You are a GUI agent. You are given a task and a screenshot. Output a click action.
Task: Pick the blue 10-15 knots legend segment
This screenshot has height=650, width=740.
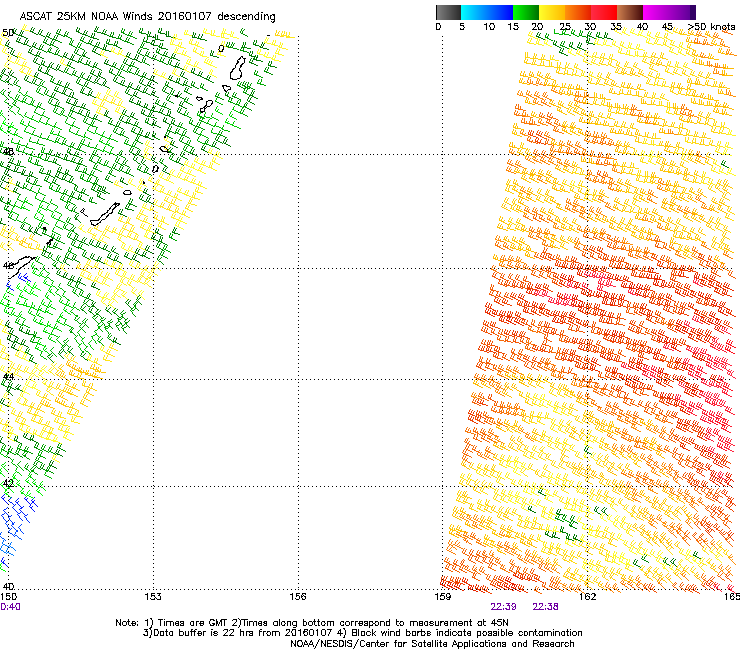[500, 12]
